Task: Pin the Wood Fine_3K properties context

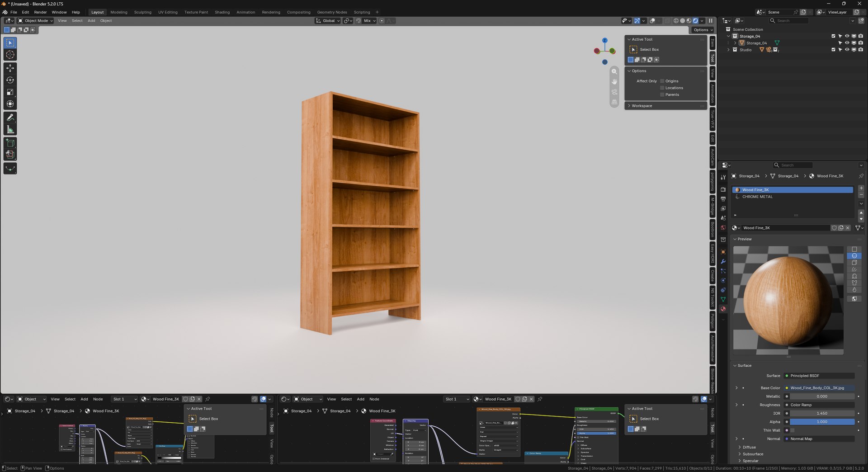Action: coord(861,176)
